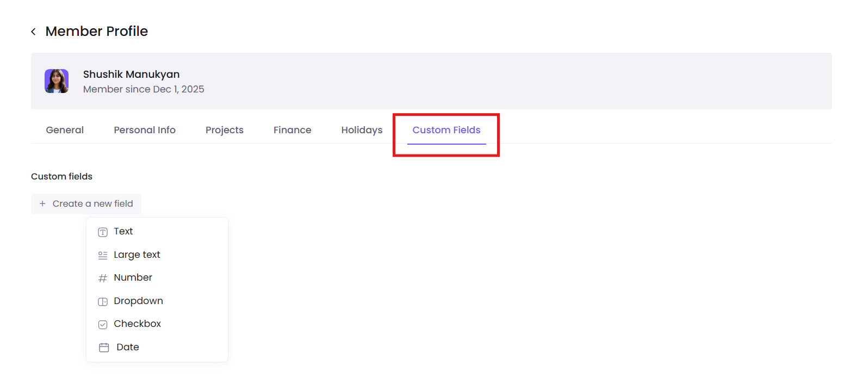
Task: Go to the Projects tab
Action: point(225,130)
